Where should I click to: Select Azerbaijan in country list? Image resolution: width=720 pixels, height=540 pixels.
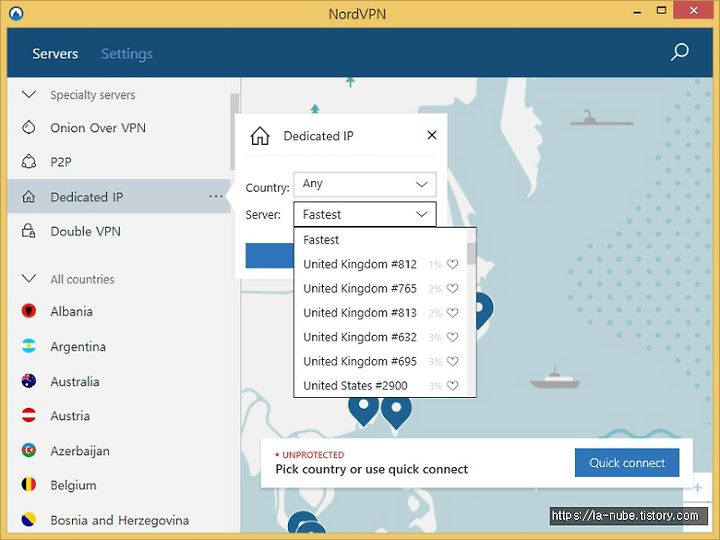click(80, 451)
